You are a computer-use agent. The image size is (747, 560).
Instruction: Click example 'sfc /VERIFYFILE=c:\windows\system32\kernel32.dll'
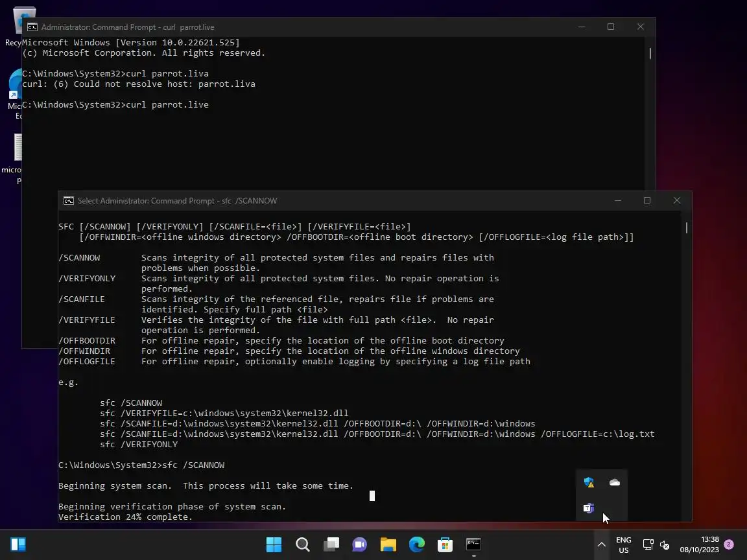tap(224, 414)
